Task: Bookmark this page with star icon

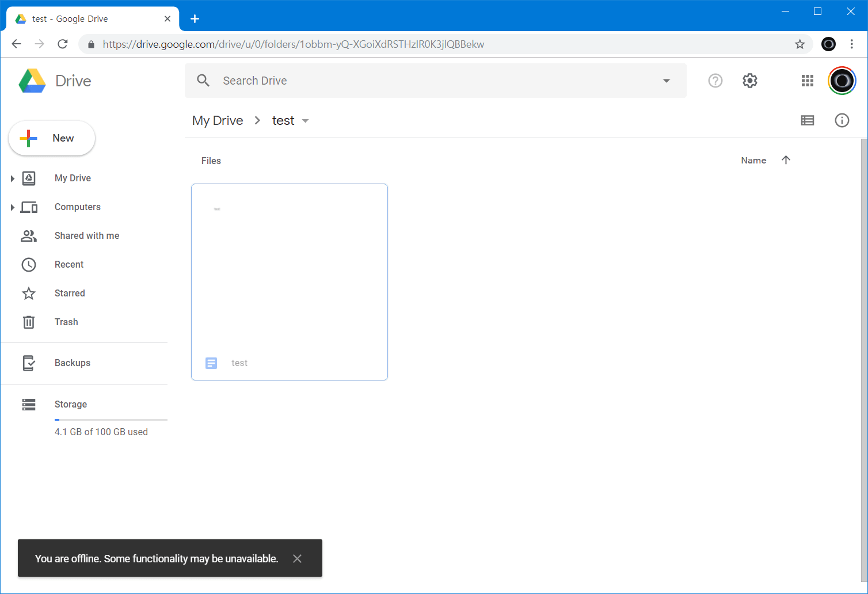Action: [800, 44]
